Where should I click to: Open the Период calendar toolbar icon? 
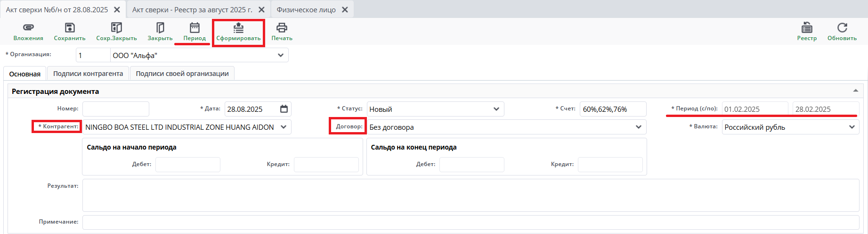click(195, 28)
